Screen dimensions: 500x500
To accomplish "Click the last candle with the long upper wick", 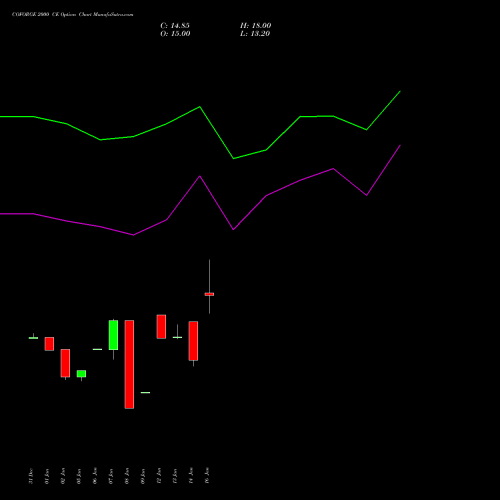I will coord(209,294).
